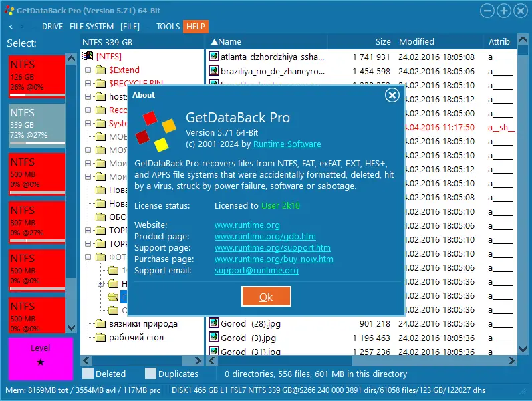Open the TOOLS menu
532x401 pixels.
click(168, 27)
